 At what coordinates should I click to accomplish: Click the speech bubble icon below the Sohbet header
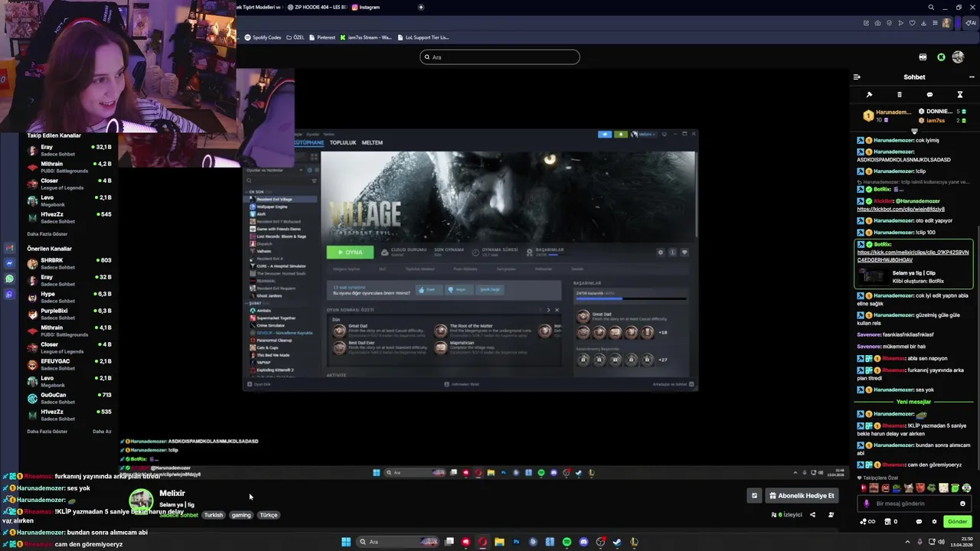(929, 95)
